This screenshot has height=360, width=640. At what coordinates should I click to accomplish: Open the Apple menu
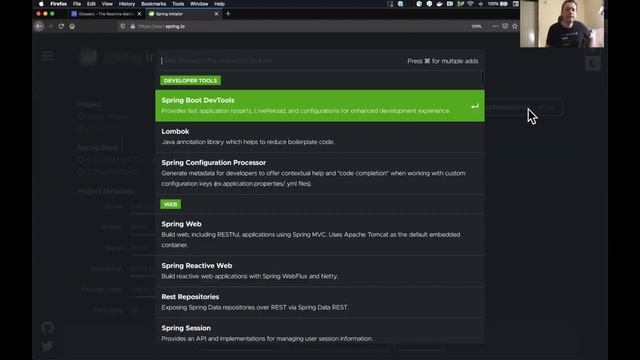41,4
